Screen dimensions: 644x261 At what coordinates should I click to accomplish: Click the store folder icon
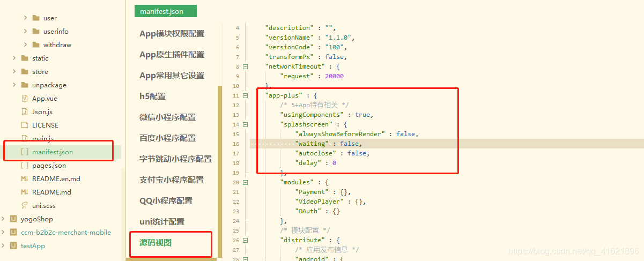[x=25, y=71]
